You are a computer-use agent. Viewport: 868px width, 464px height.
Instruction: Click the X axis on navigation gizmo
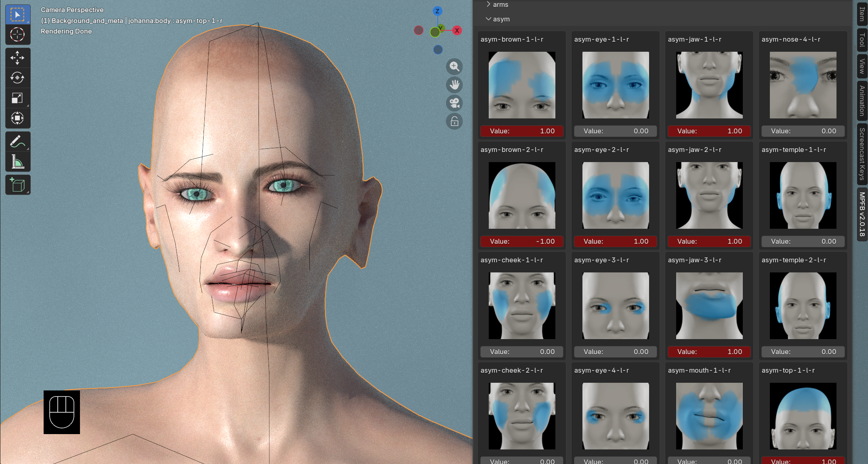click(x=457, y=30)
